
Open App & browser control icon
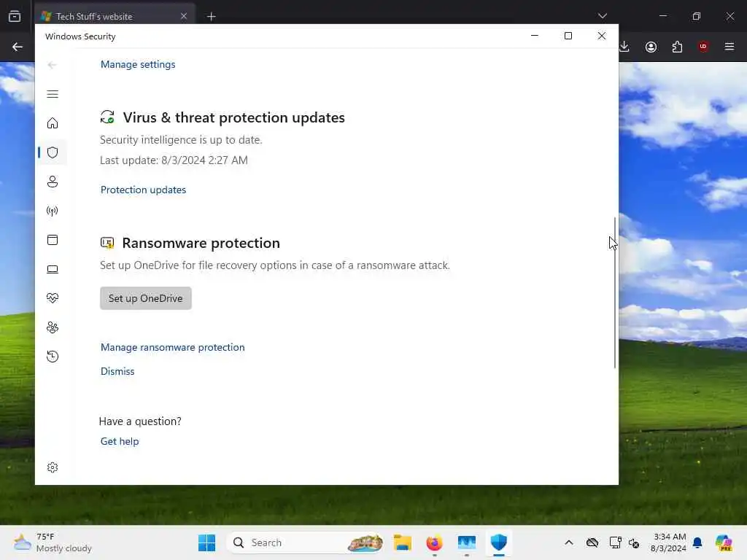(x=53, y=239)
